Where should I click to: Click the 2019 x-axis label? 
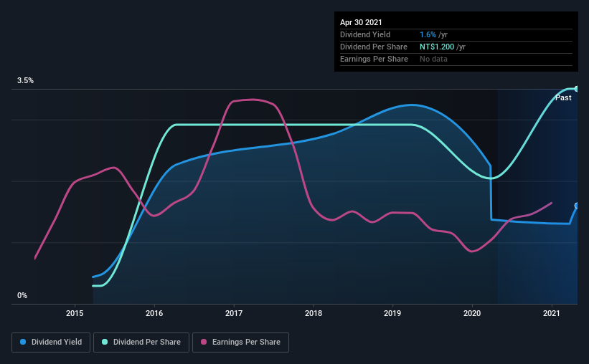tap(392, 313)
